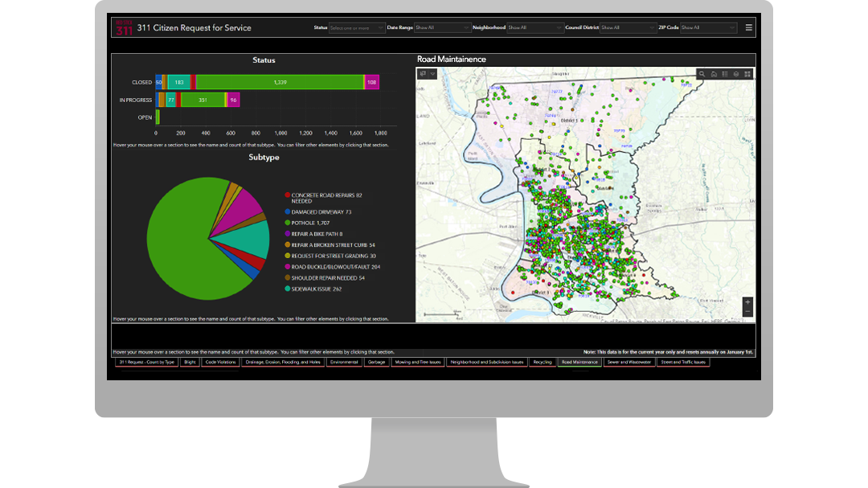The width and height of the screenshot is (868, 488).
Task: Click 'REPAIR A BROKEN STREET CURB 54' legend entry
Action: (330, 245)
